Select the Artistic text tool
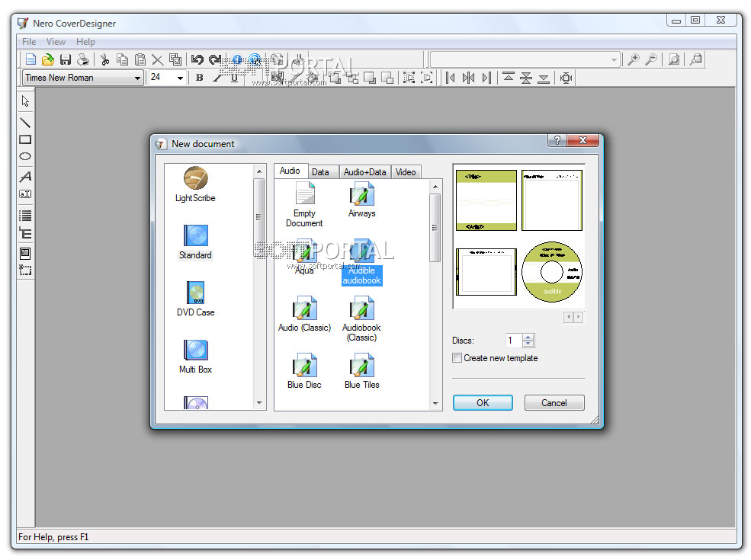Image resolution: width=751 pixels, height=560 pixels. tap(25, 177)
